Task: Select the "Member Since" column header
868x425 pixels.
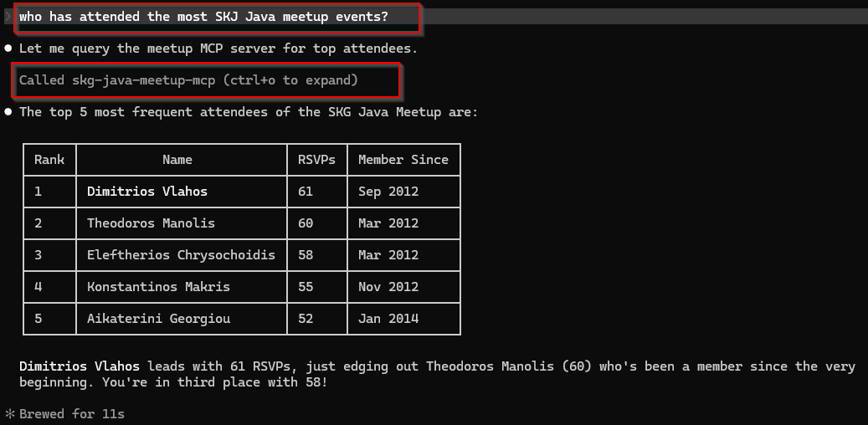Action: tap(403, 160)
